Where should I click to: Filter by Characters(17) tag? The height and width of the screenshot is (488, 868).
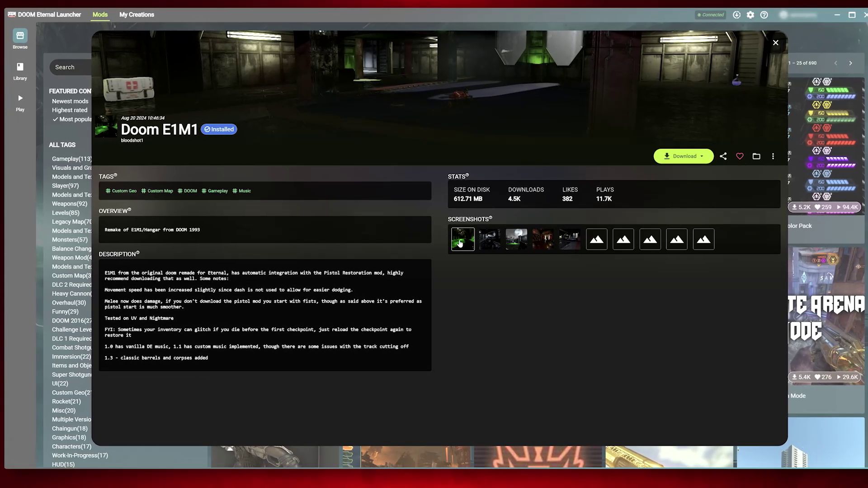[x=71, y=446]
